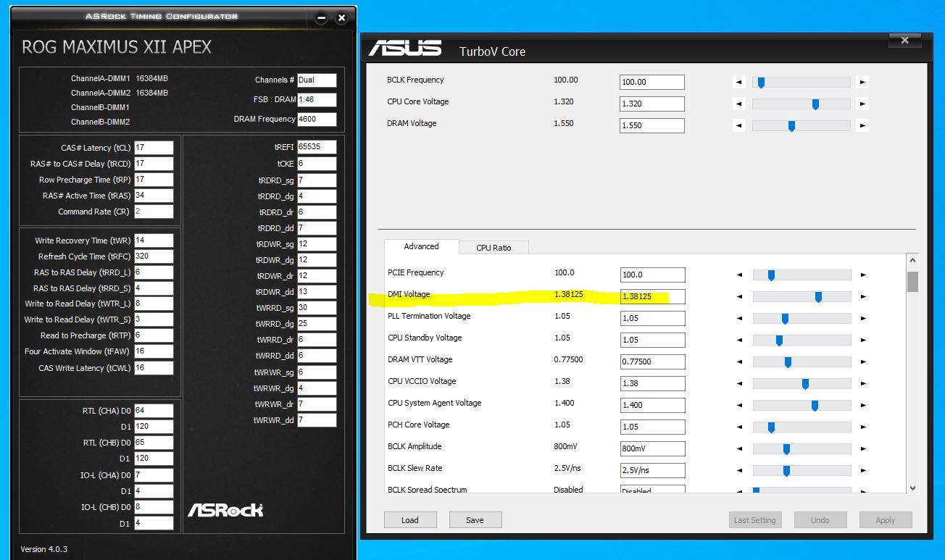
Task: Increase CPU Standby Voltage with right arrow
Action: (863, 340)
